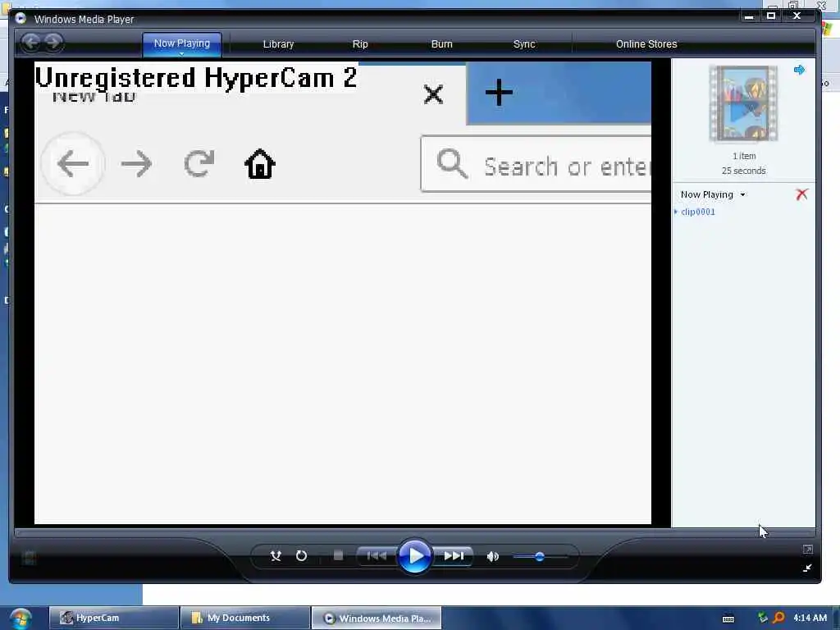Open the Now Playing playlist dropdown
This screenshot has height=630, width=840.
coord(713,195)
